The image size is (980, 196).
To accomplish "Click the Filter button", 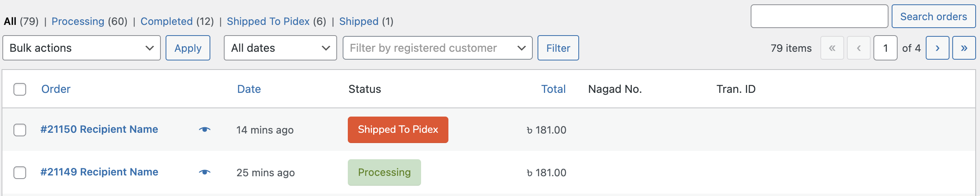I will click(558, 48).
